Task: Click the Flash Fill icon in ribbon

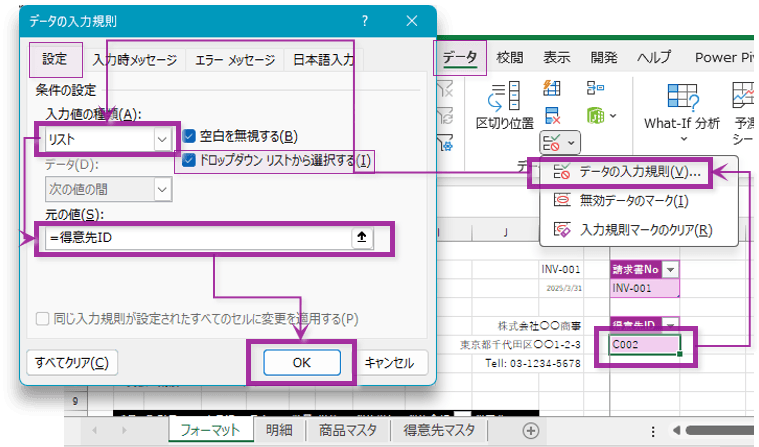Action: 552,88
